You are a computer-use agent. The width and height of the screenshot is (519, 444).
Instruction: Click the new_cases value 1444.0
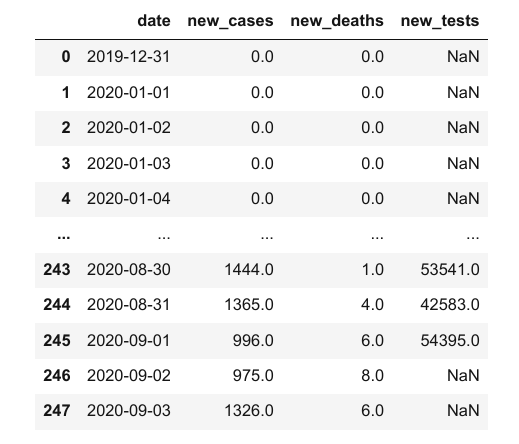[249, 270]
